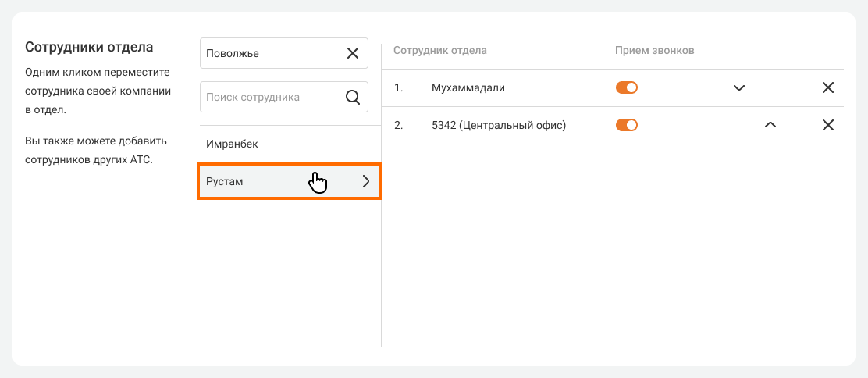
Task: Click the Сотрудники отдела section heading
Action: tap(89, 47)
